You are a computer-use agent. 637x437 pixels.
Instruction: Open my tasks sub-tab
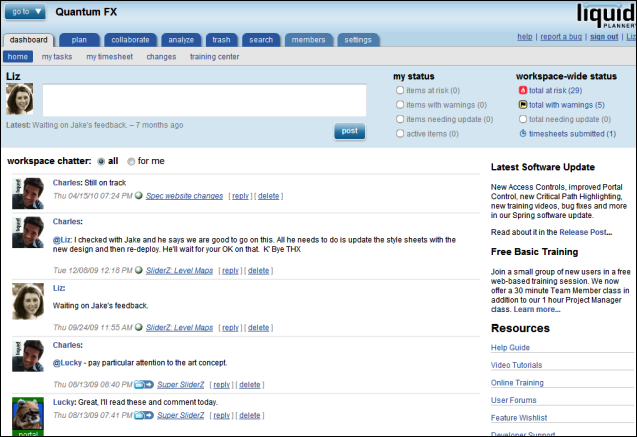tap(57, 56)
